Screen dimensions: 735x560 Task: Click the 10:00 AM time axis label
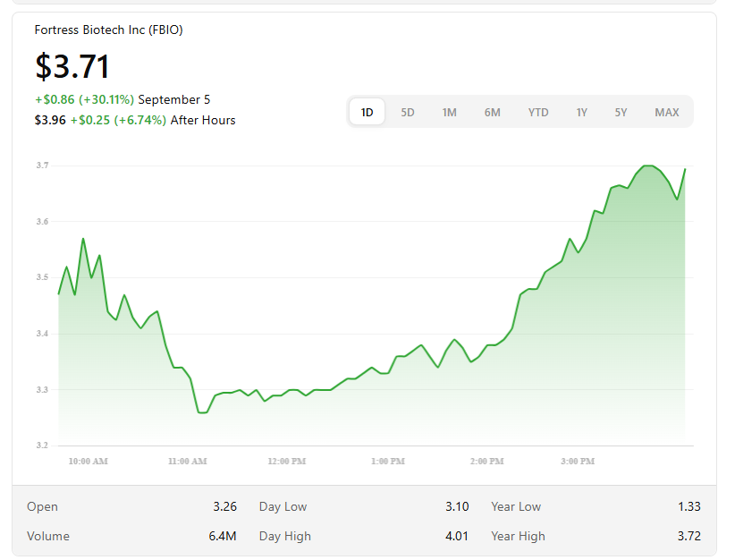click(x=88, y=462)
